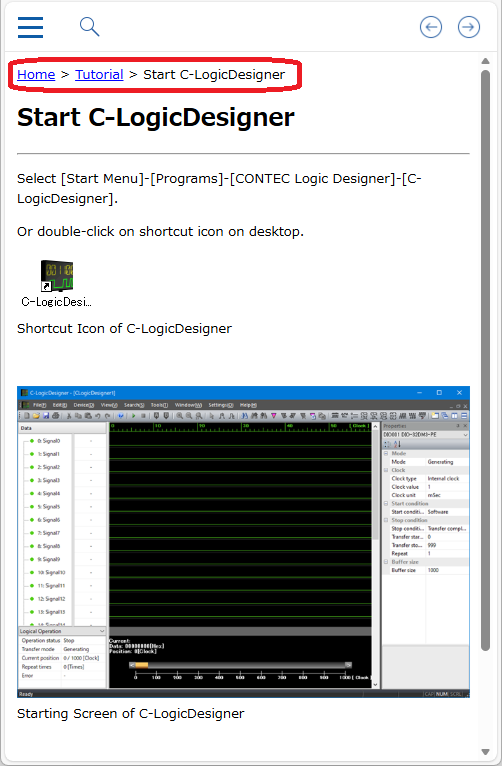Click the Save floppy disk toolbar icon
The image size is (502, 766).
46,416
